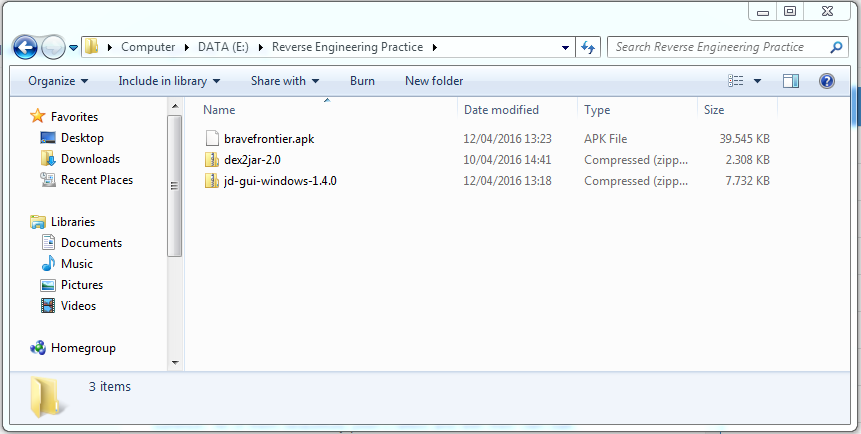Open the Organize menu
This screenshot has width=861, height=434.
coord(58,81)
